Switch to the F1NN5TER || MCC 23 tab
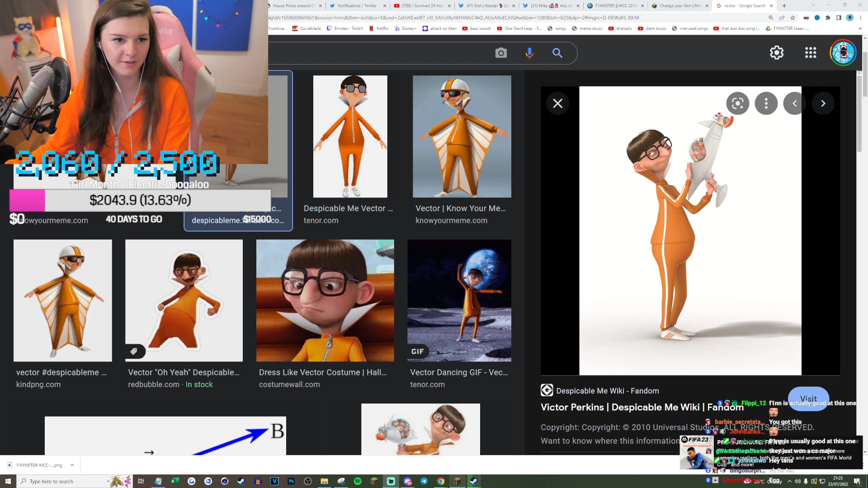868x488 pixels. [615, 6]
